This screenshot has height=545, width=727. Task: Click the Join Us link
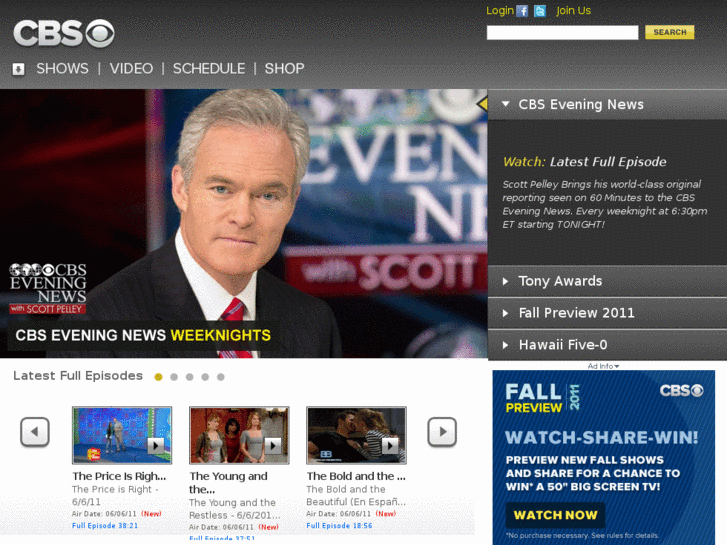(574, 11)
